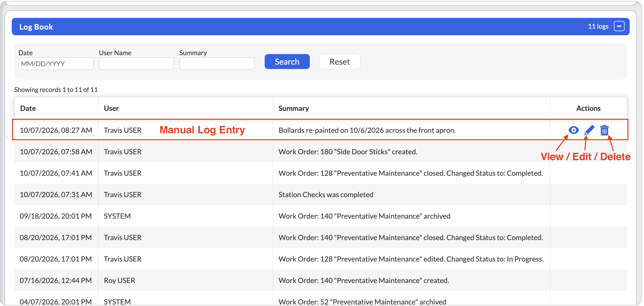
Task: Select Work Order 128 edited In Progress summary
Action: pyautogui.click(x=411, y=259)
